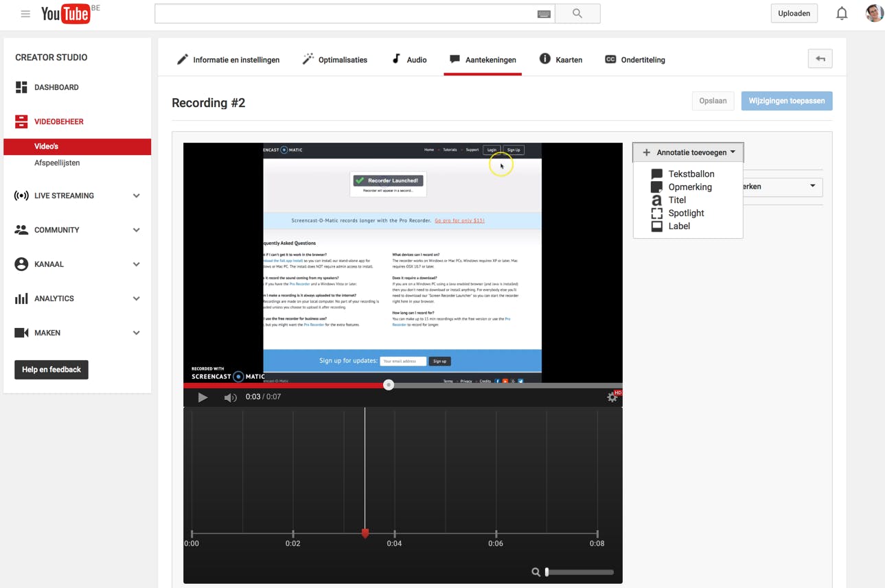Open the Dashboard link
The width and height of the screenshot is (885, 588).
click(56, 87)
